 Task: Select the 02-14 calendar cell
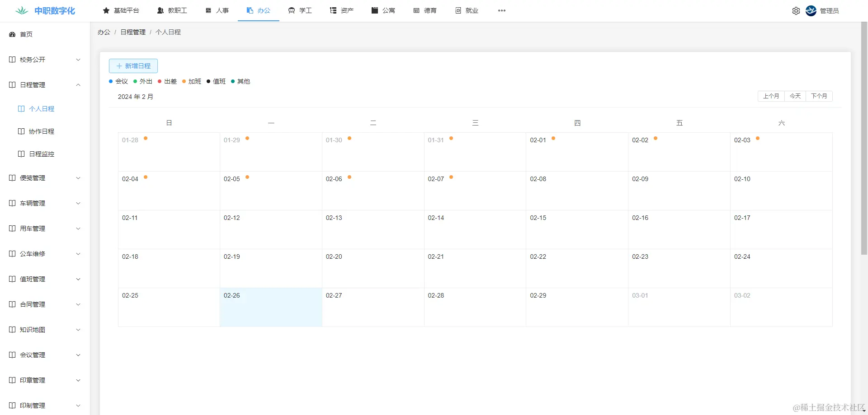click(475, 229)
